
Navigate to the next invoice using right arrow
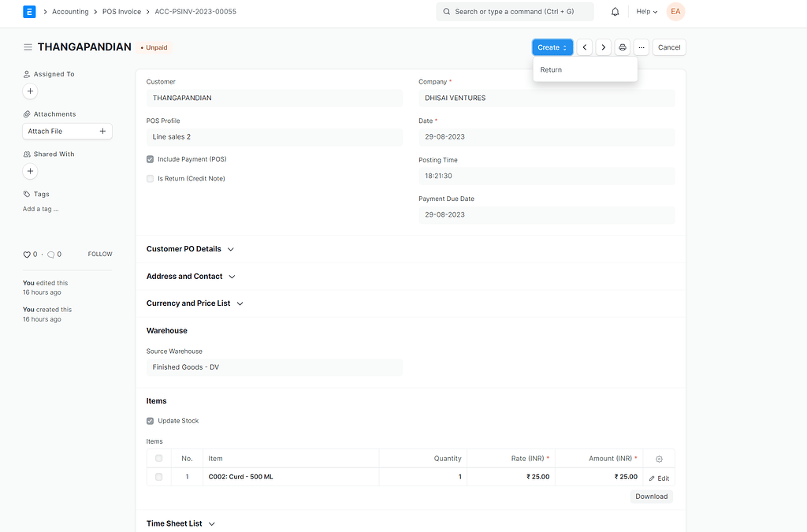tap(603, 47)
